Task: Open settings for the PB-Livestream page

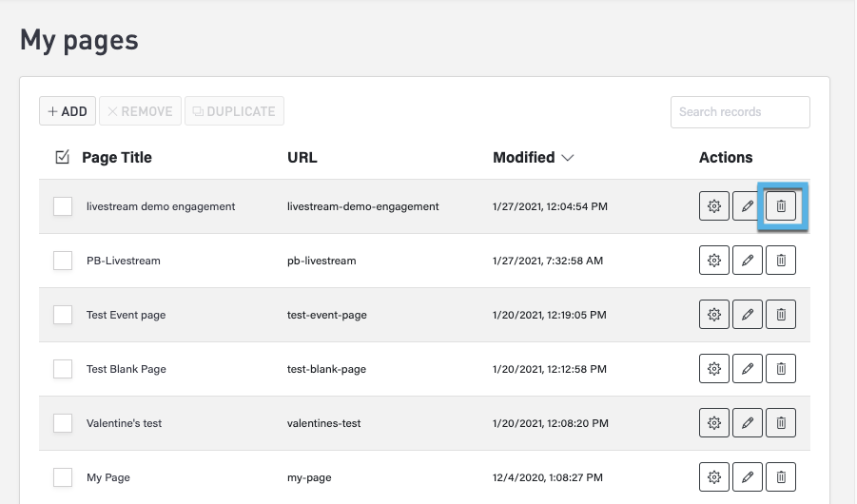Action: coord(714,261)
